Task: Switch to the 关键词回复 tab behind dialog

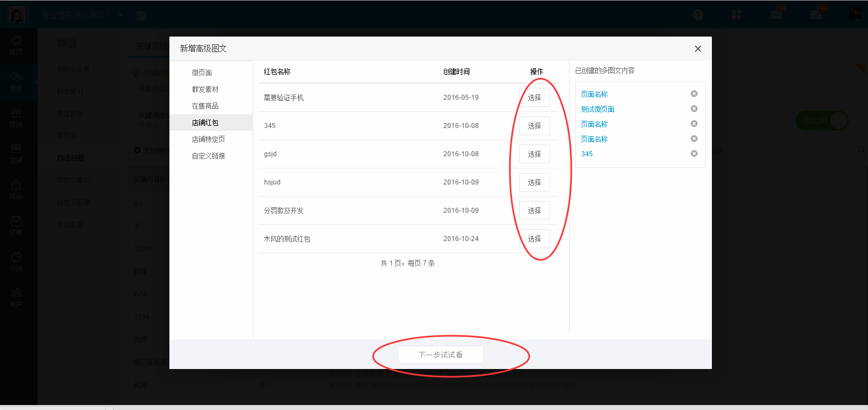Action: [x=152, y=46]
